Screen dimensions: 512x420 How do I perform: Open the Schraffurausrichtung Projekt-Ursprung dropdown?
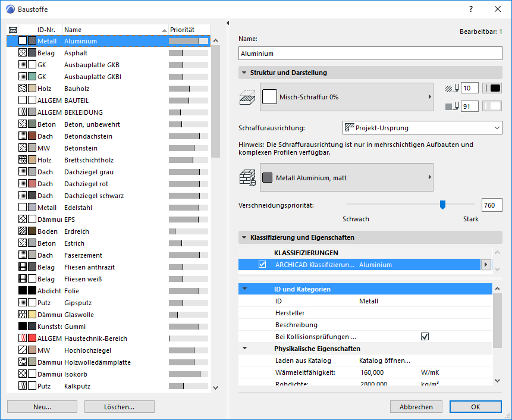422,128
